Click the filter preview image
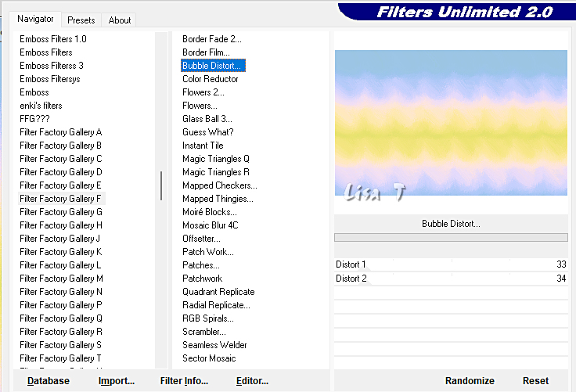Screen dimensions: 576x392 pos(451,123)
